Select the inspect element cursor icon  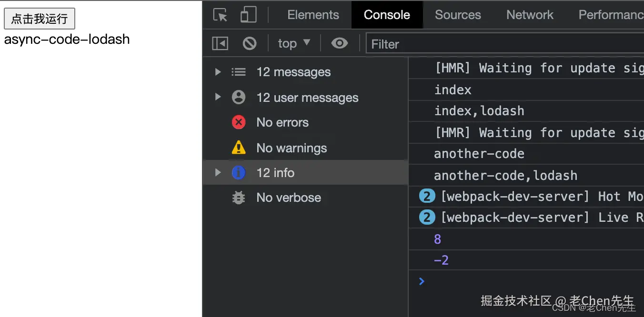pos(220,15)
